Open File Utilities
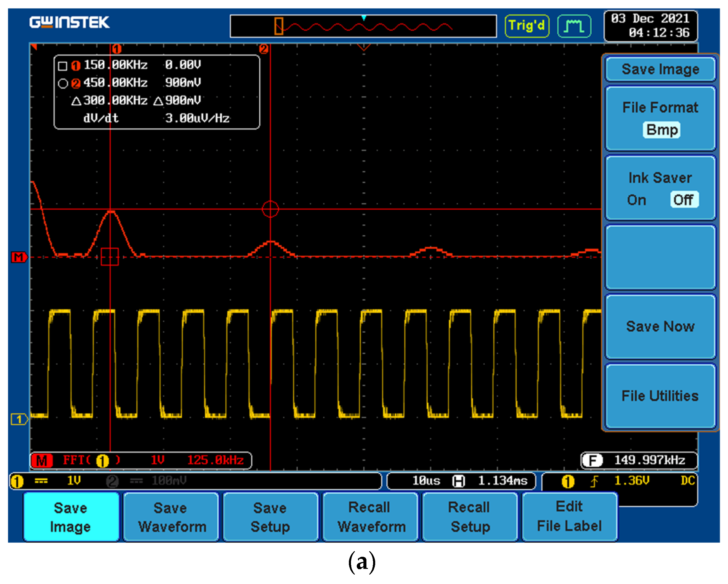The image size is (728, 584). click(660, 396)
